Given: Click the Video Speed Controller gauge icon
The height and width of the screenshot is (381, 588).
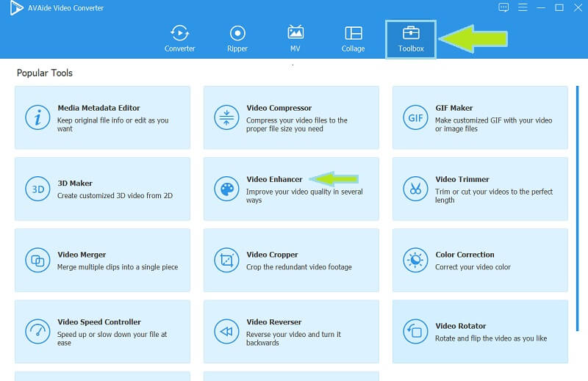Looking at the screenshot, I should coord(37,332).
